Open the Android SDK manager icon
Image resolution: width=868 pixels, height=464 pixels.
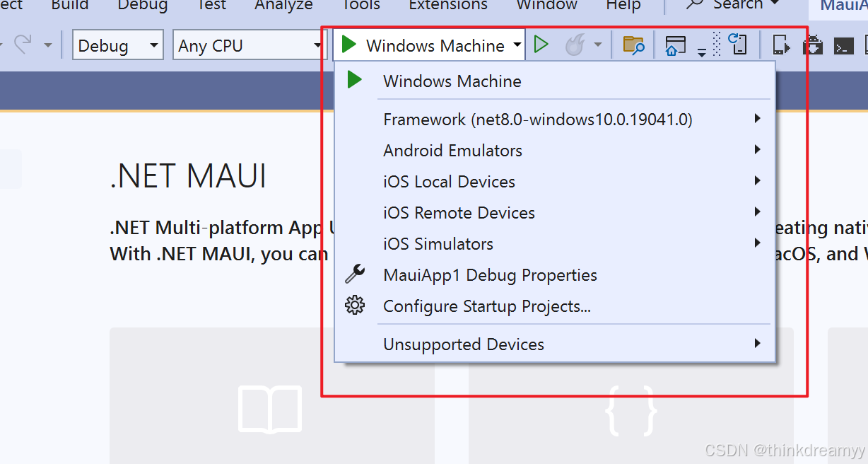tap(813, 46)
